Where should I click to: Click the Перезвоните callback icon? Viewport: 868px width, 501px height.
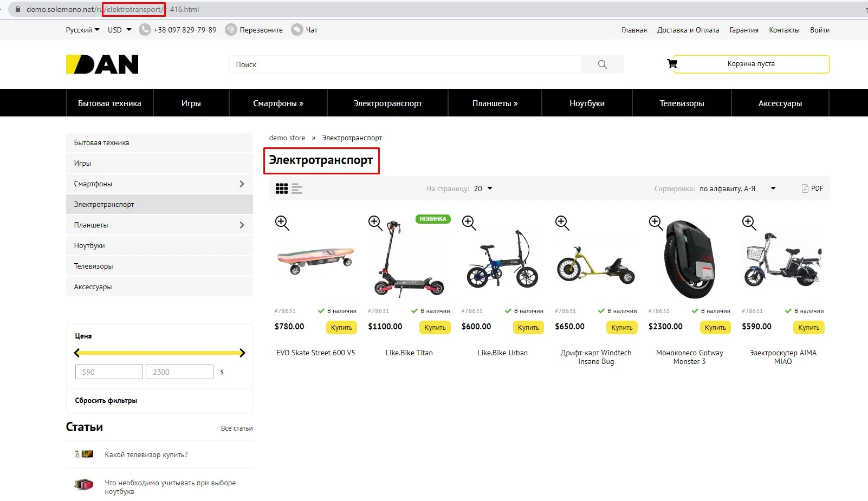click(232, 30)
